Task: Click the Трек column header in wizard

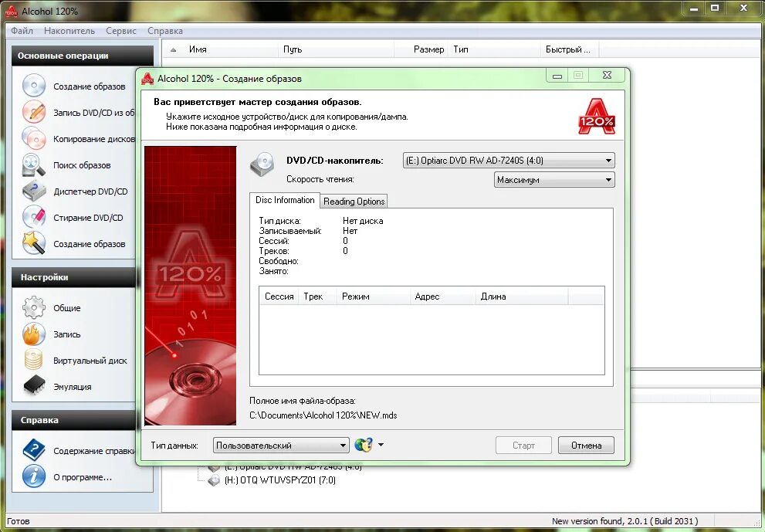Action: coord(317,296)
